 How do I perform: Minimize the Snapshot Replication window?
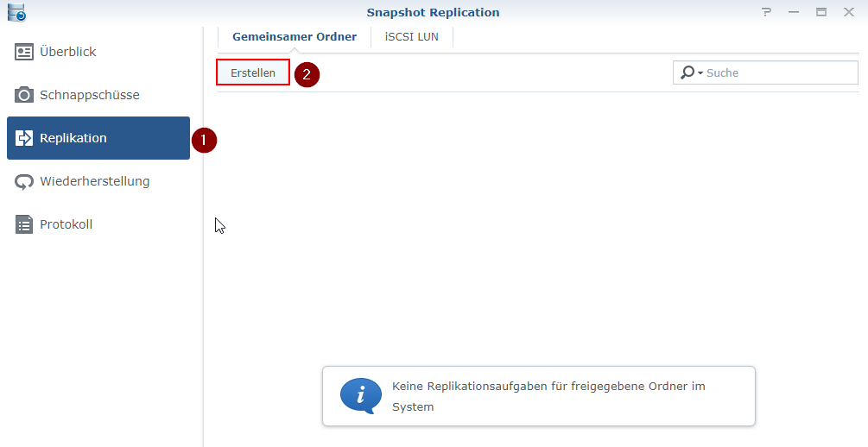point(794,12)
